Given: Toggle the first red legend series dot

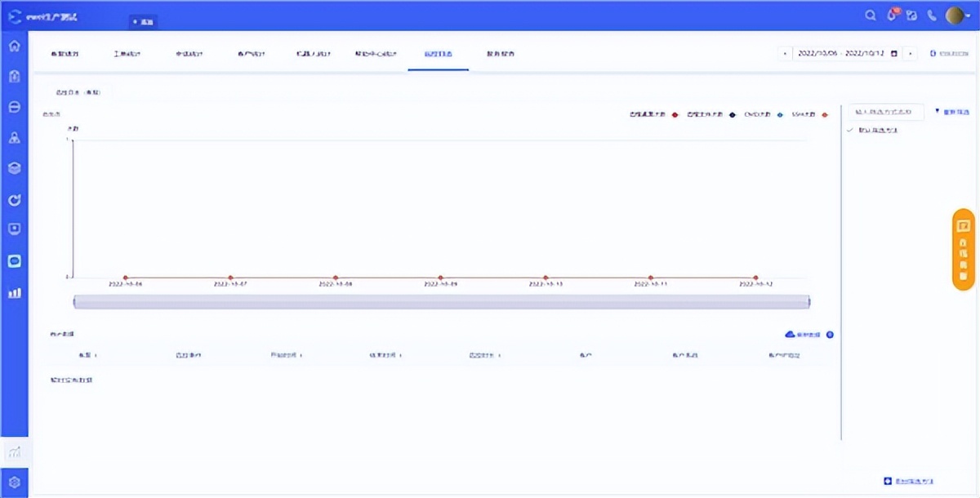Looking at the screenshot, I should point(675,115).
